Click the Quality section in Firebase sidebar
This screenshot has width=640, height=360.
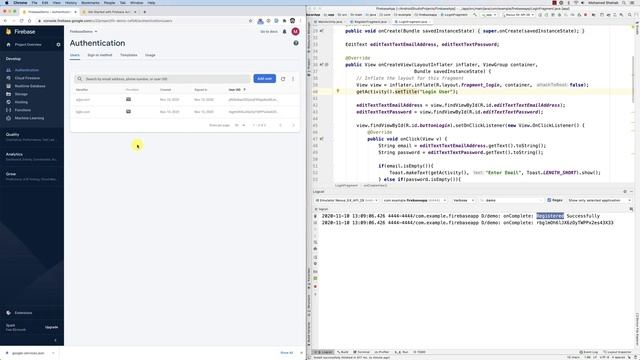tap(31, 137)
